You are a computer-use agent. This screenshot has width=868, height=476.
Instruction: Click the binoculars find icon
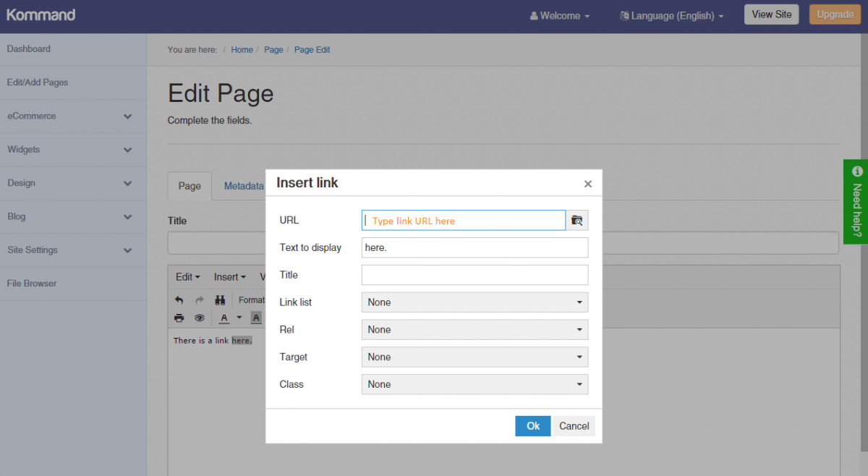(220, 300)
